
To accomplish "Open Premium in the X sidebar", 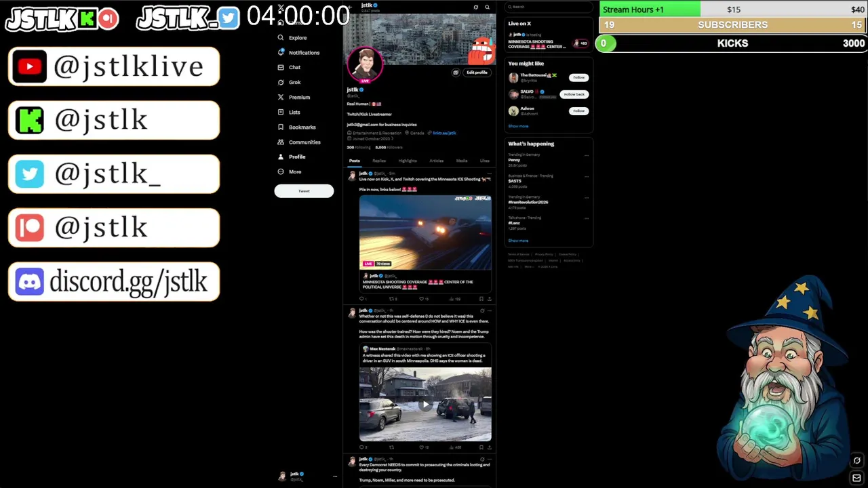I will [294, 98].
